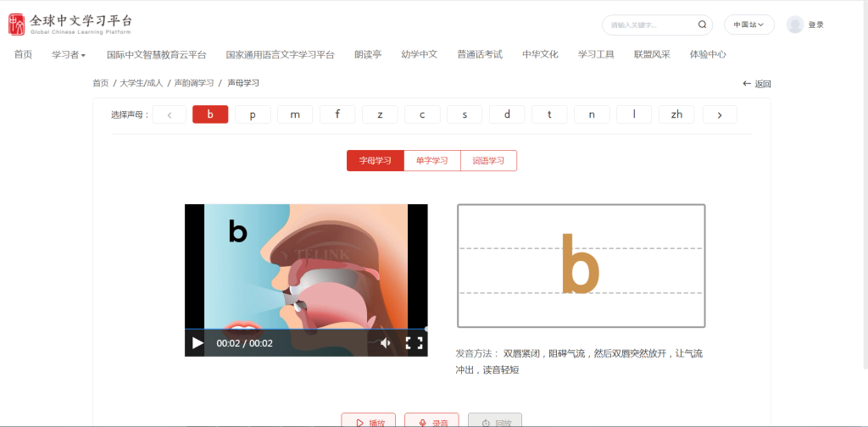The image size is (868, 427).
Task: Mute the video with the speaker icon
Action: (386, 343)
